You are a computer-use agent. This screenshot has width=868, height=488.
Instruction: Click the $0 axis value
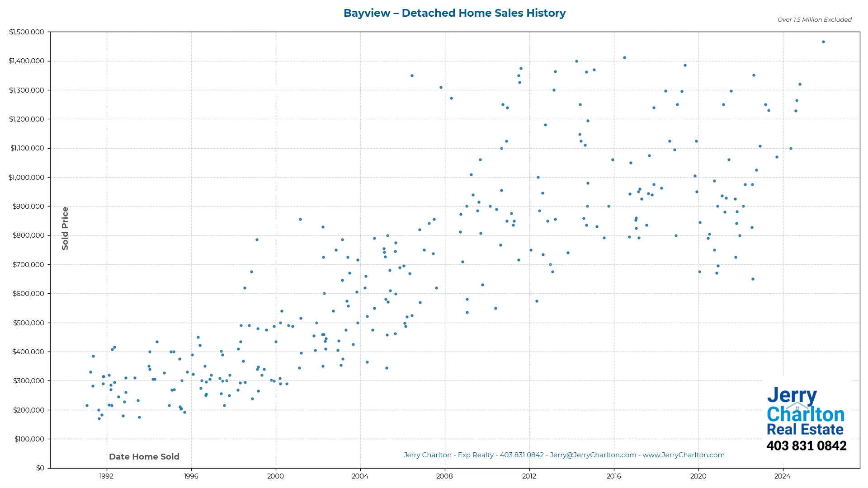click(40, 468)
